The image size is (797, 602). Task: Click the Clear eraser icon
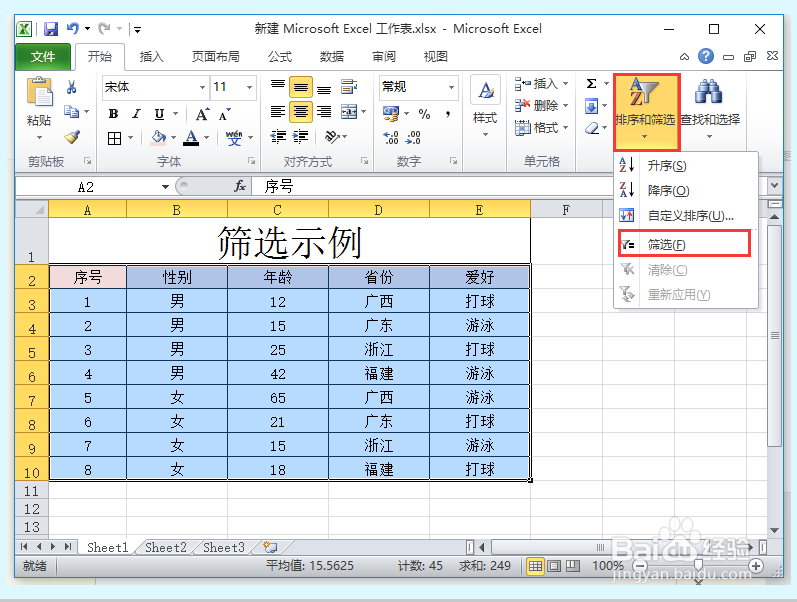click(592, 128)
